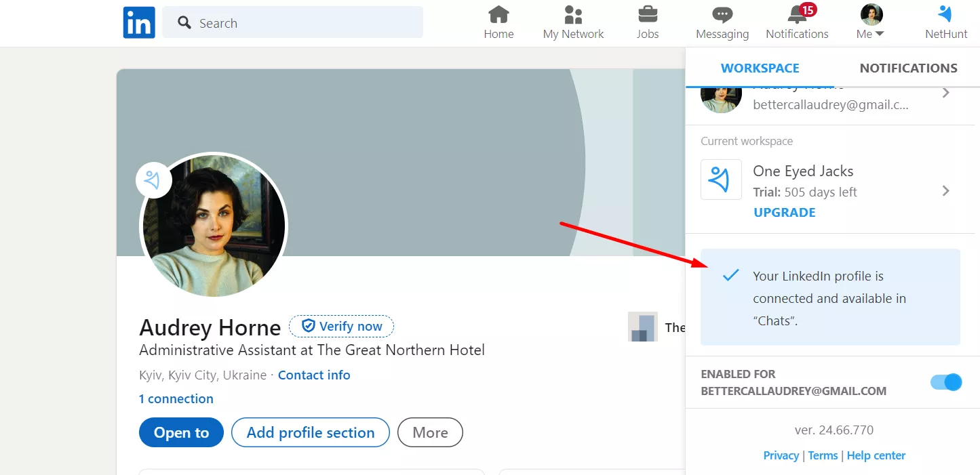
Task: Expand the One Eyed Jacks workspace chevron
Action: 946,191
